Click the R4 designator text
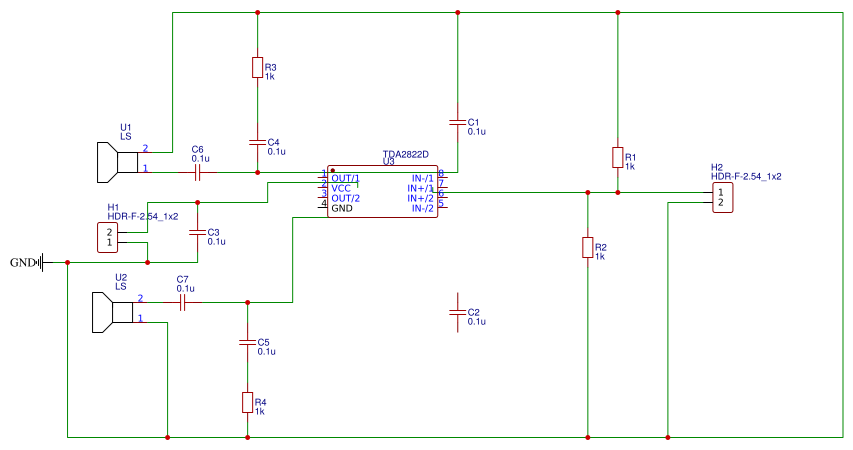The image size is (853, 450). coord(261,402)
